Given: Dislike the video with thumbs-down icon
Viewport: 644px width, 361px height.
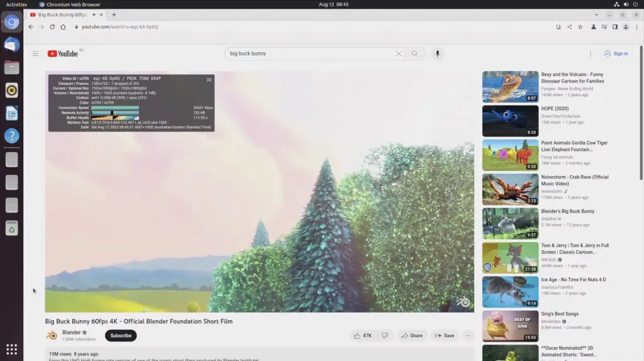Looking at the screenshot, I should (x=385, y=336).
